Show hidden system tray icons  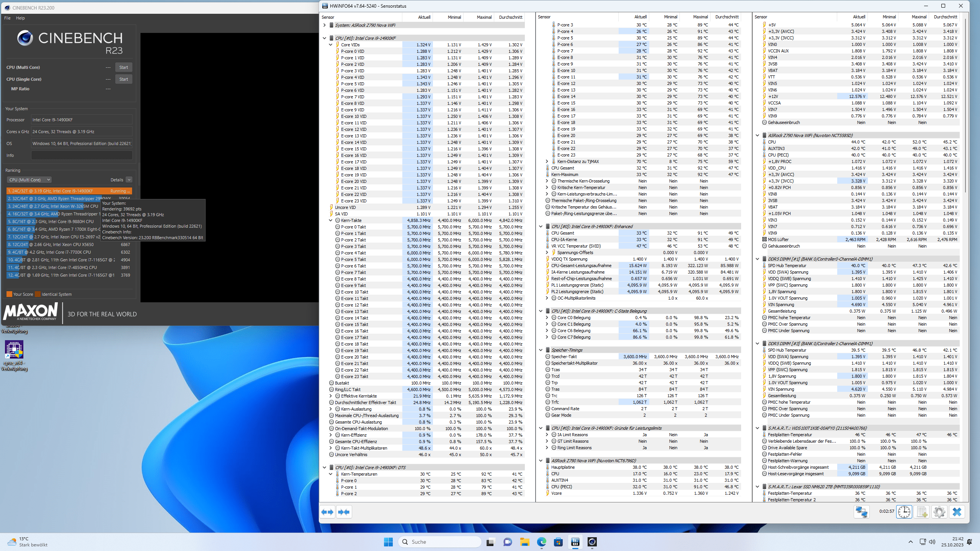(911, 542)
